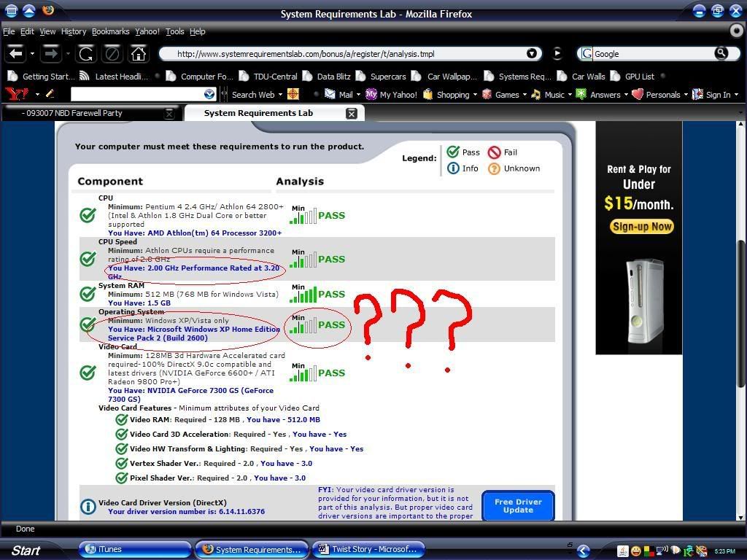Click the Google search field

pos(653,54)
